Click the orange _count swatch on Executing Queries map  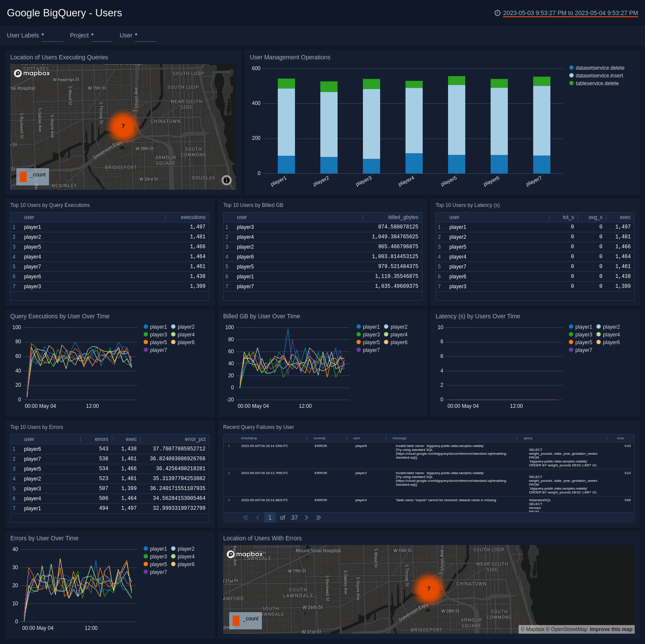pyautogui.click(x=23, y=176)
